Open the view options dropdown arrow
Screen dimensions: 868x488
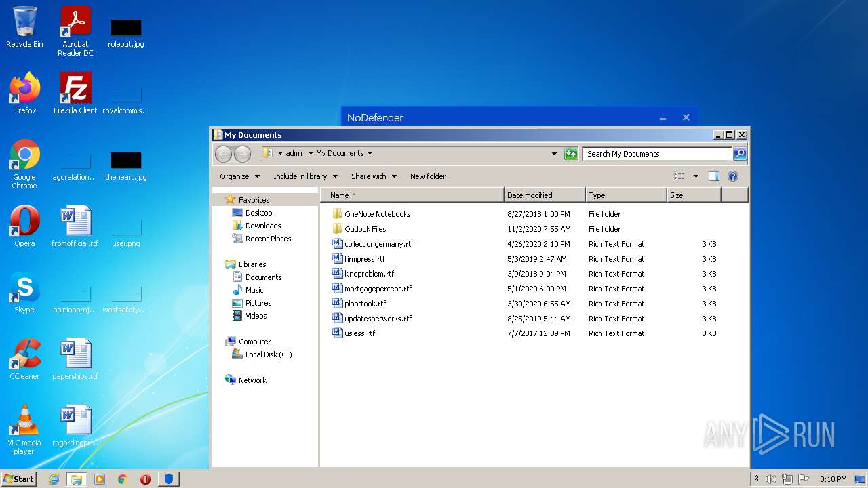click(696, 176)
